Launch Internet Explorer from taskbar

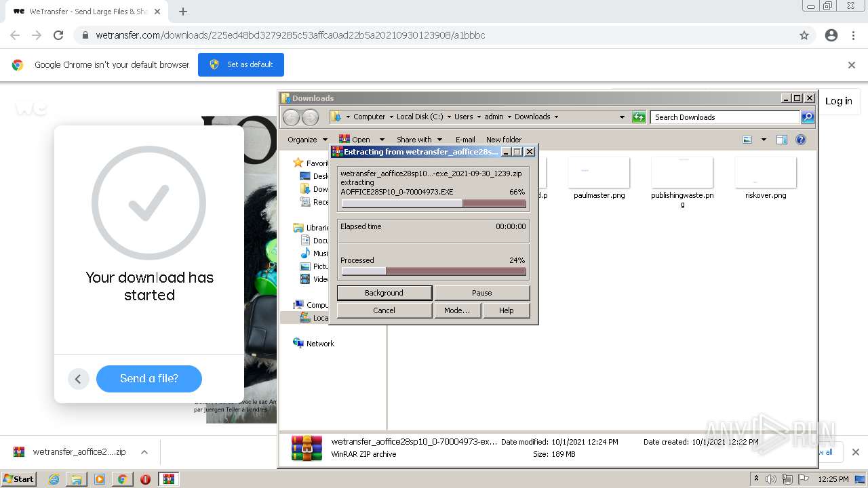(54, 479)
